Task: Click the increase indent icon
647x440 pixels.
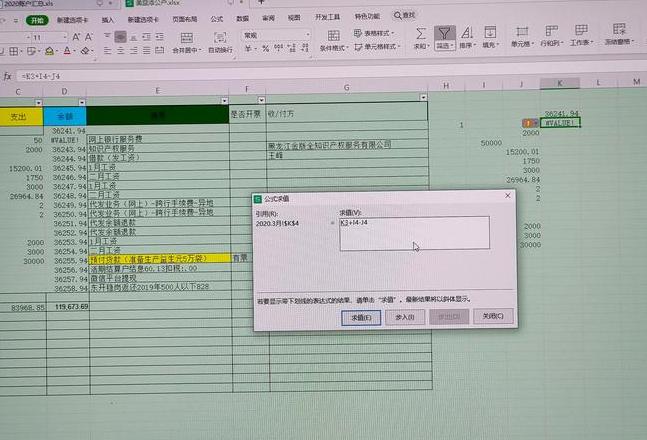Action: coord(160,37)
